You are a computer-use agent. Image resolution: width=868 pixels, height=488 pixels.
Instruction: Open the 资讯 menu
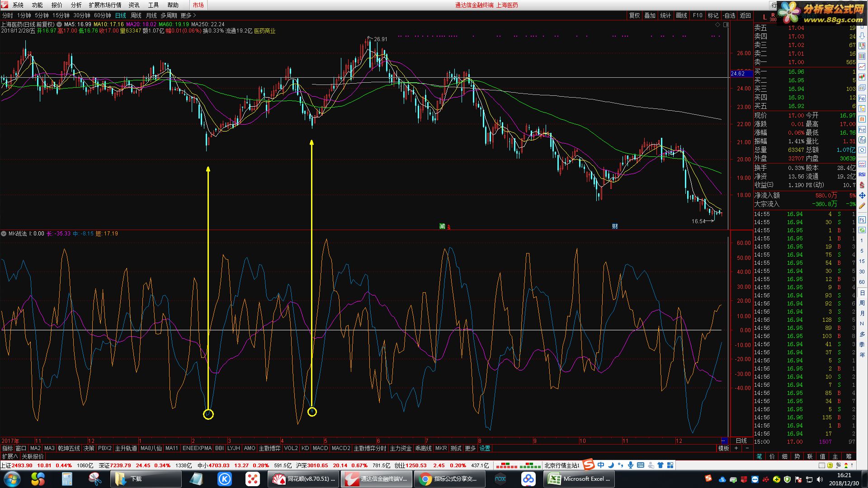(x=134, y=5)
